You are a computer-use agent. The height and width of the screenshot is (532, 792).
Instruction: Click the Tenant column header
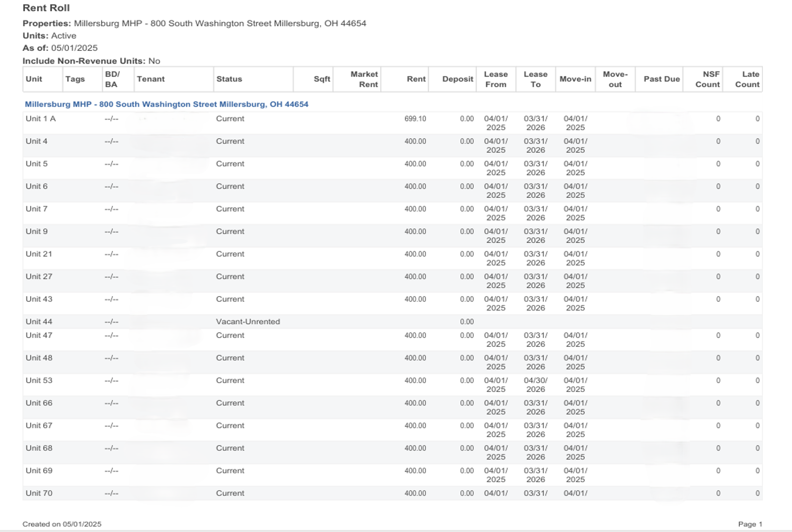tap(151, 79)
